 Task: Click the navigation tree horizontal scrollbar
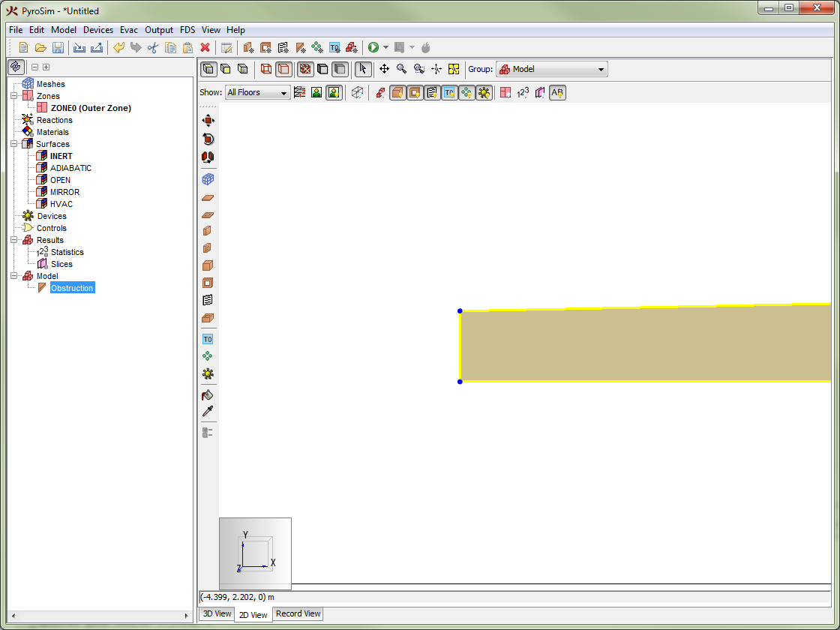point(100,616)
